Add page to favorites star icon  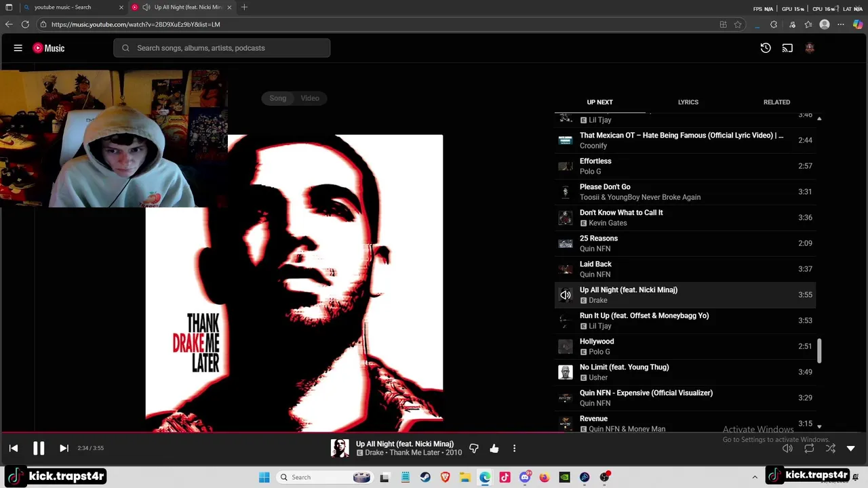pos(738,24)
